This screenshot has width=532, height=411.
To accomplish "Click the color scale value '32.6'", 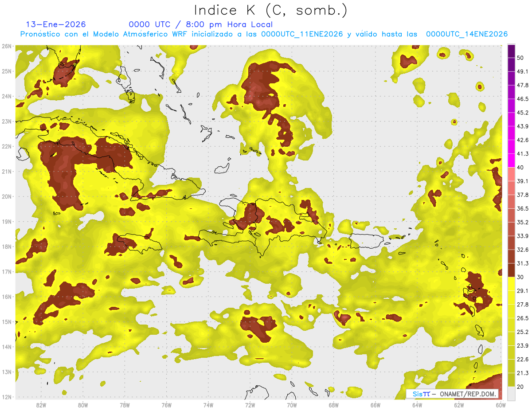I will (523, 250).
